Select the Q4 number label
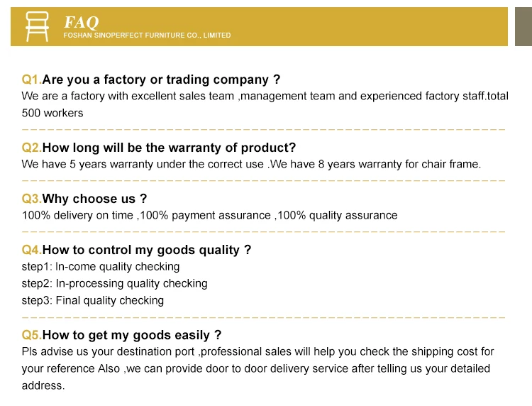532x406 pixels. [x=31, y=250]
